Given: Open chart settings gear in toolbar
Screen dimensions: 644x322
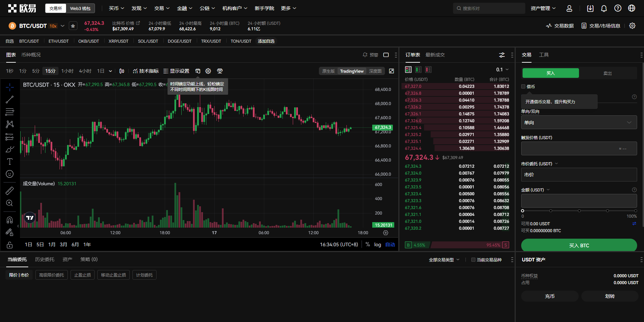Looking at the screenshot, I should tap(208, 71).
